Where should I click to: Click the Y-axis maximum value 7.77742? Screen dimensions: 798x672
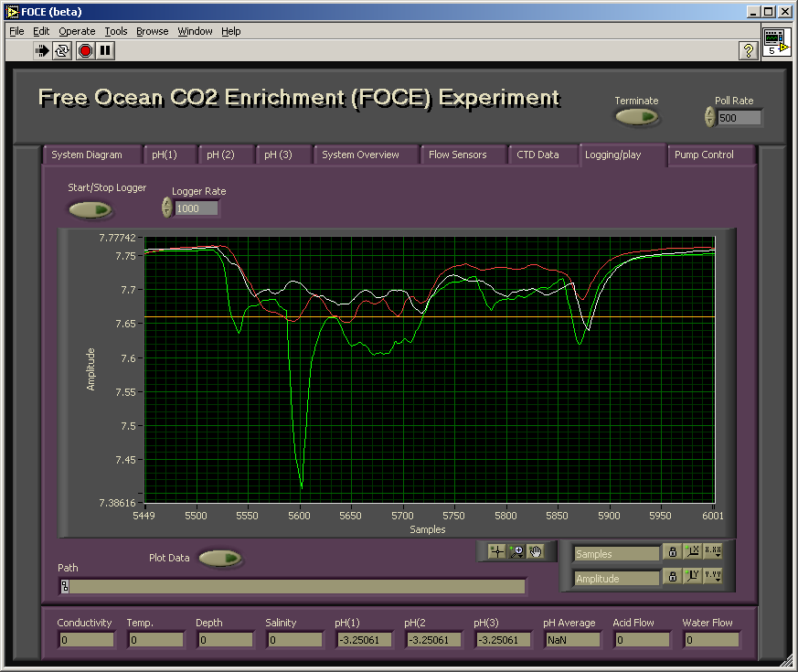pos(118,238)
